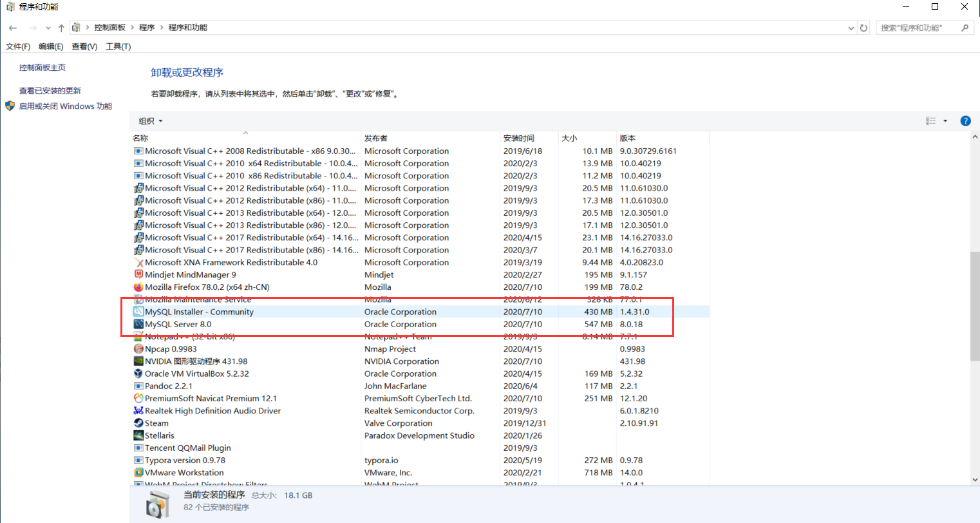Click the Paradox Development Studio publisher cell

coord(419,435)
